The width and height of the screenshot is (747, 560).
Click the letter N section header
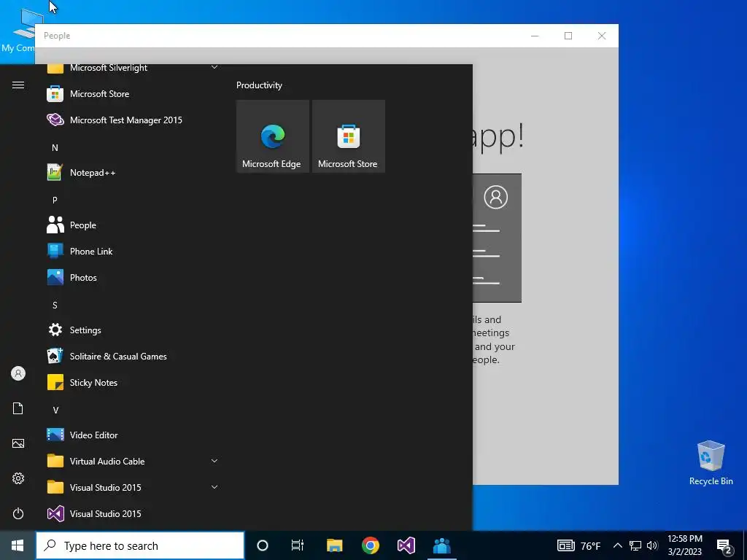(x=55, y=147)
